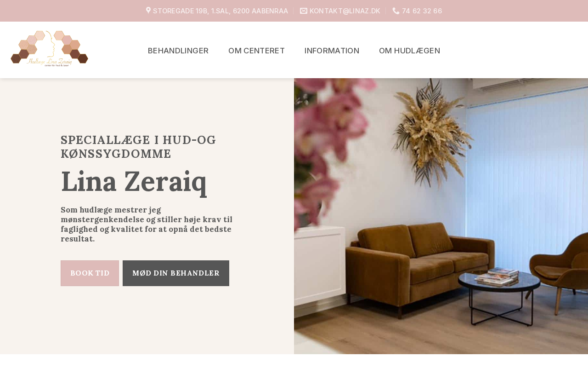The width and height of the screenshot is (588, 368).
Task: Click the location pin icon in top bar
Action: coord(148,10)
